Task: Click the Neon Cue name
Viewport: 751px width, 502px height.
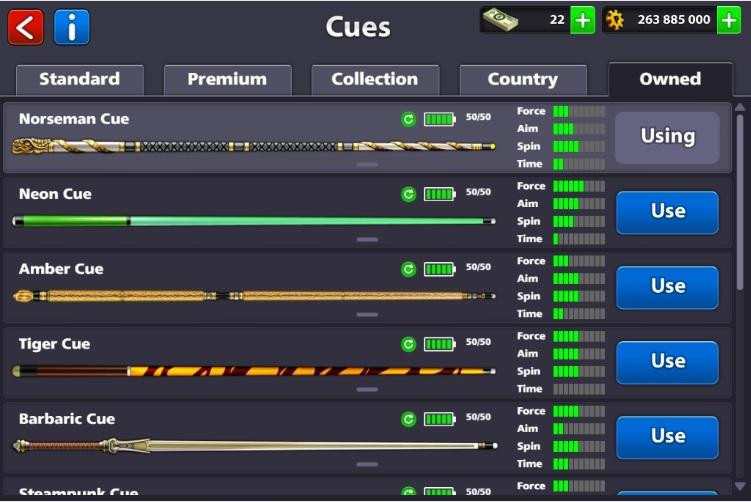Action: pyautogui.click(x=55, y=194)
